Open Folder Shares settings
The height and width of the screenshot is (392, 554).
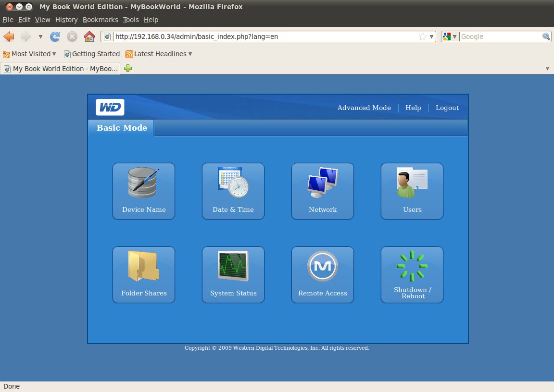143,274
